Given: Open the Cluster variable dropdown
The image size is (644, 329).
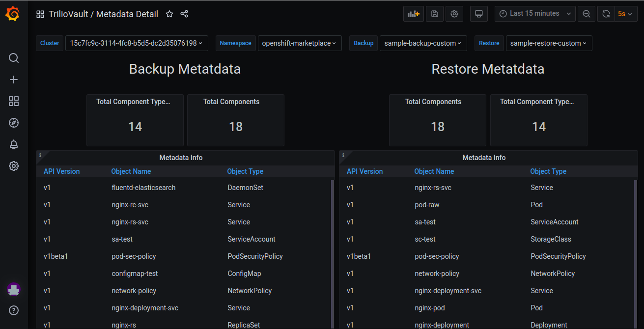Looking at the screenshot, I should [x=137, y=43].
